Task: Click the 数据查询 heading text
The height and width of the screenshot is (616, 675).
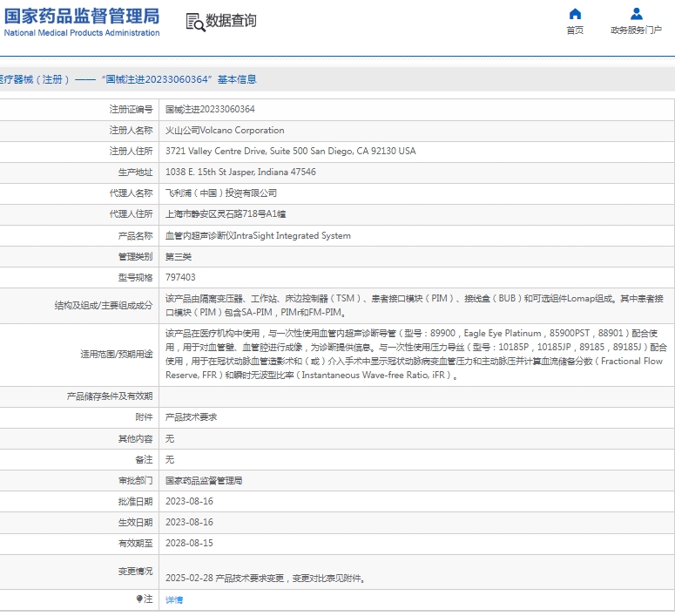Action: [231, 20]
